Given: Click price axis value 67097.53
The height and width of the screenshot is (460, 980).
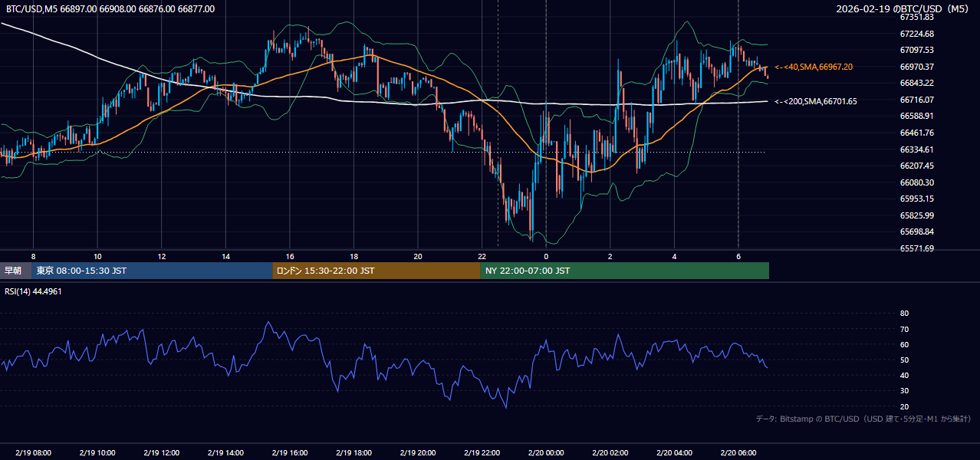Looking at the screenshot, I should (x=916, y=50).
